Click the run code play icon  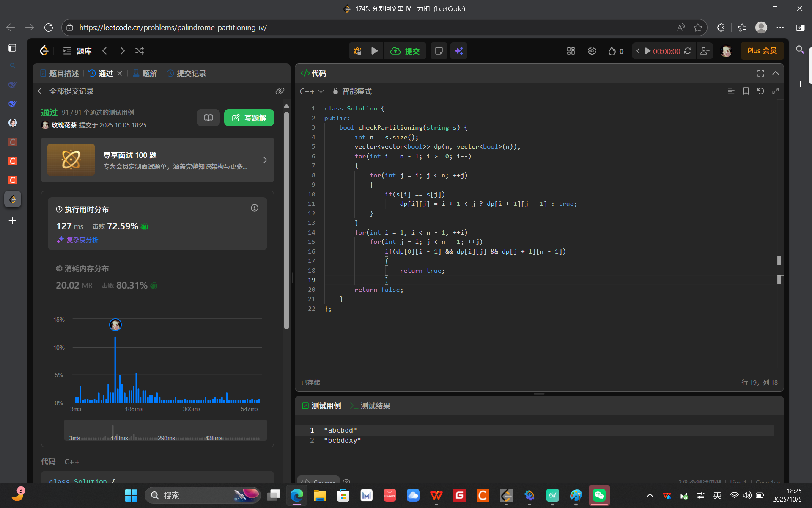coord(374,51)
